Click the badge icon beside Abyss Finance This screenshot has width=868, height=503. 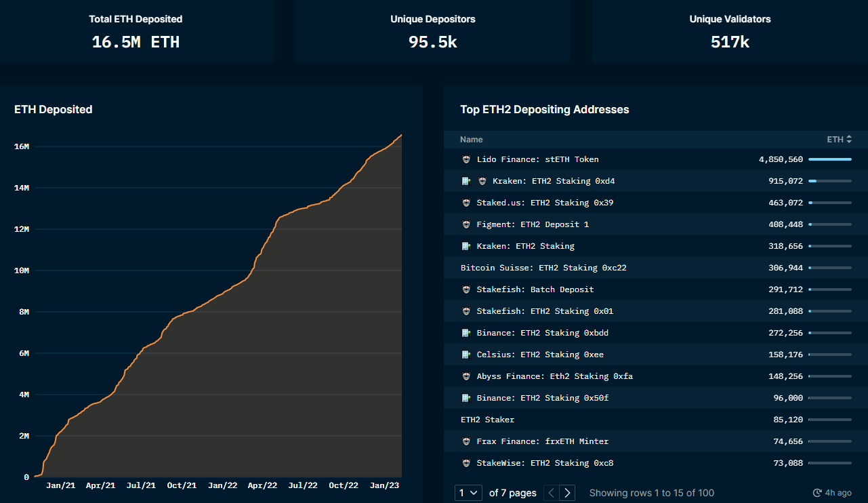coord(466,376)
